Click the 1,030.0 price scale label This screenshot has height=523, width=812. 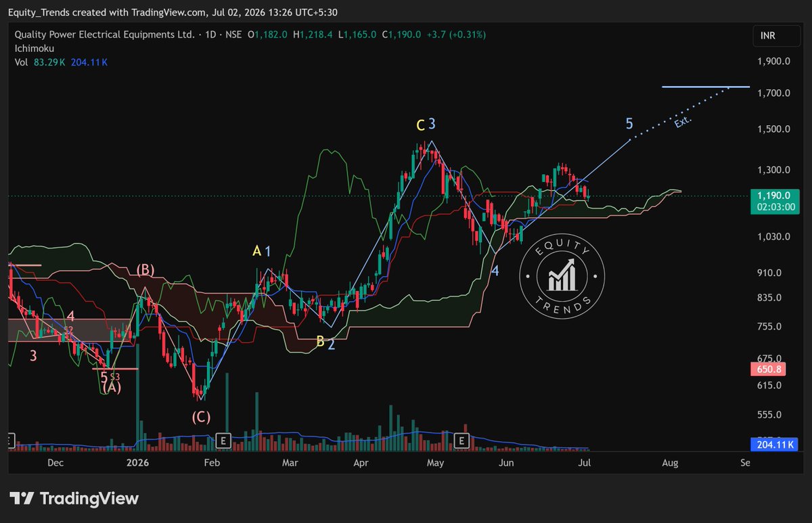pos(774,237)
